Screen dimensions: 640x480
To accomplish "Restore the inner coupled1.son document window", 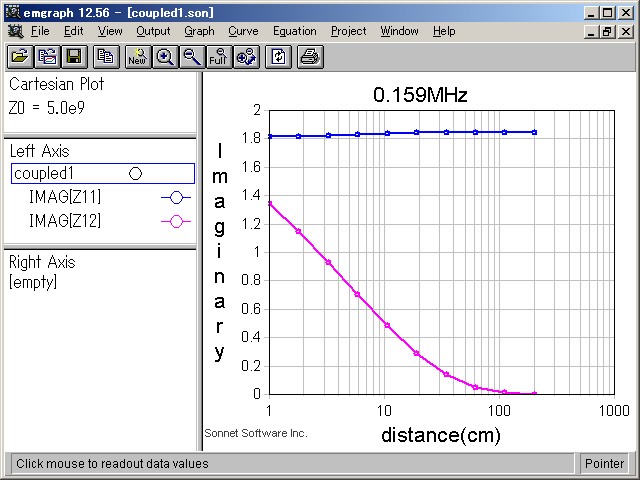I will click(607, 31).
